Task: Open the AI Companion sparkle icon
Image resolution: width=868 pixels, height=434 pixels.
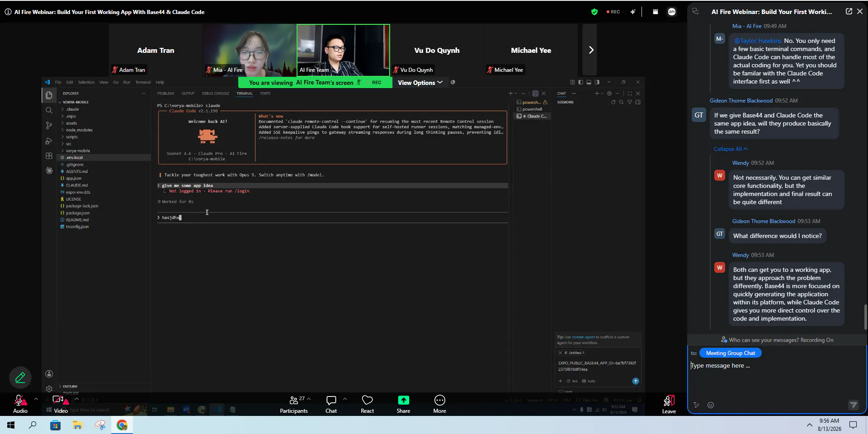Action: [x=632, y=12]
